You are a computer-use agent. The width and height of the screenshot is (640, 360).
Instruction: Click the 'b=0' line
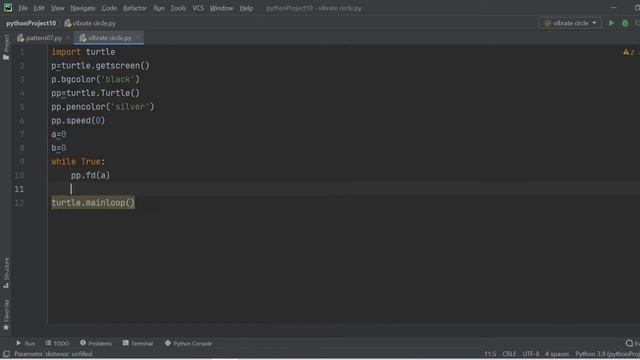pos(58,148)
